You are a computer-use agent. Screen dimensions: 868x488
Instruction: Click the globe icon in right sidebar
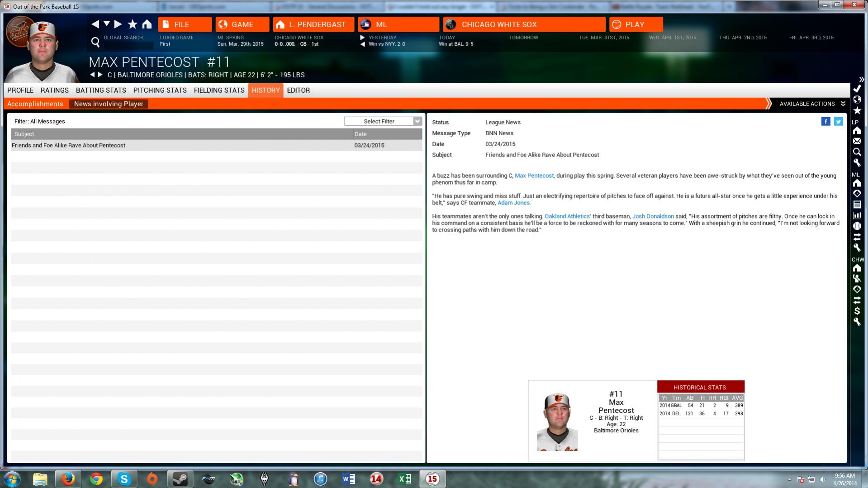857,99
